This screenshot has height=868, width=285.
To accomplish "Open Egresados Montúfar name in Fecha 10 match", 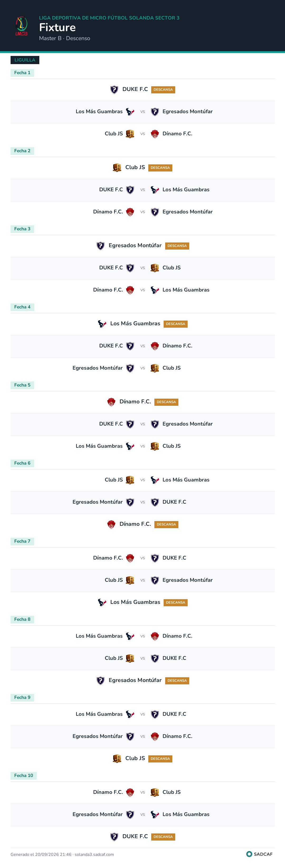I will pyautogui.click(x=98, y=814).
